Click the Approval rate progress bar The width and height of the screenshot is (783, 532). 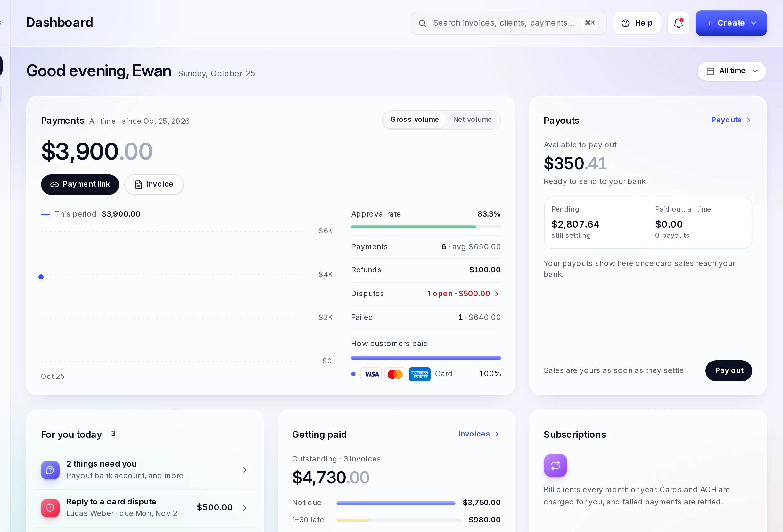(426, 227)
